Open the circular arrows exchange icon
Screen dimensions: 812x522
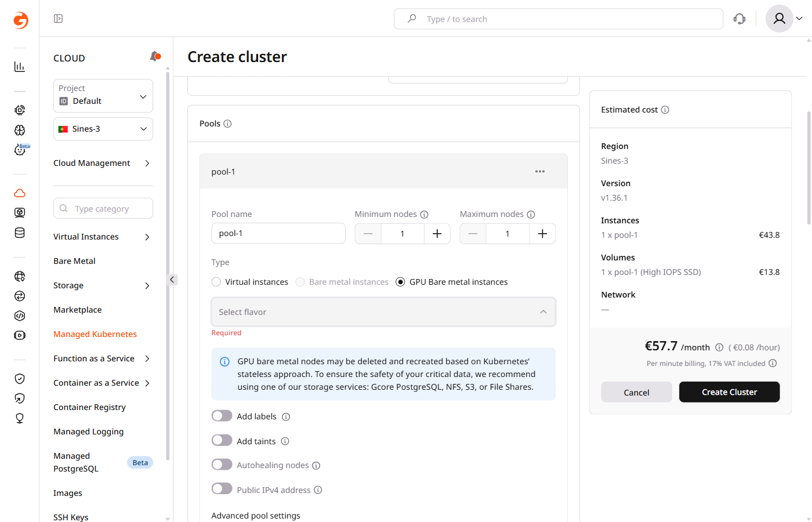[x=20, y=296]
